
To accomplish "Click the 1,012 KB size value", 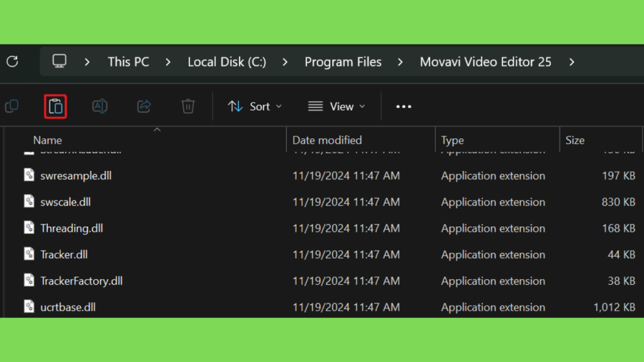I will pyautogui.click(x=614, y=307).
